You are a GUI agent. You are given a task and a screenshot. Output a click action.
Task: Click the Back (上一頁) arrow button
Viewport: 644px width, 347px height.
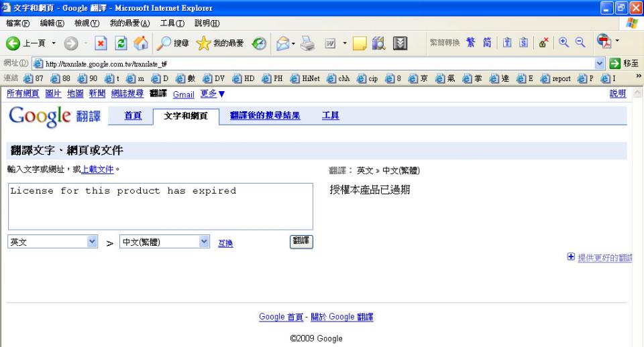point(26,43)
